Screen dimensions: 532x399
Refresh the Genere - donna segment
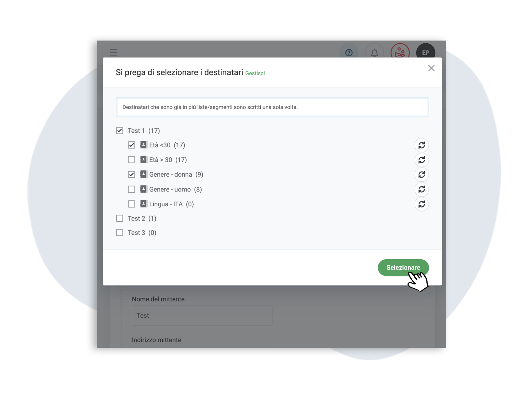pyautogui.click(x=421, y=175)
